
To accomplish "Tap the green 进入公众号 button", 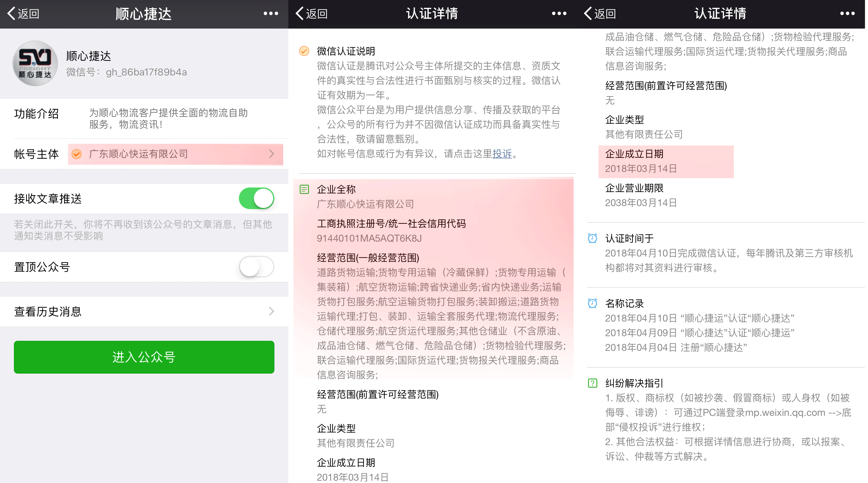I will pyautogui.click(x=144, y=357).
